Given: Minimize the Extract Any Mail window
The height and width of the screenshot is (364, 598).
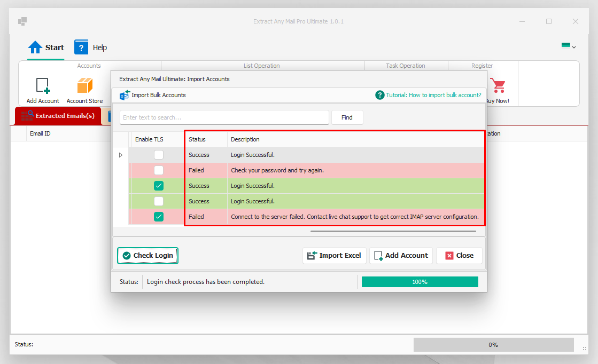Looking at the screenshot, I should (522, 21).
